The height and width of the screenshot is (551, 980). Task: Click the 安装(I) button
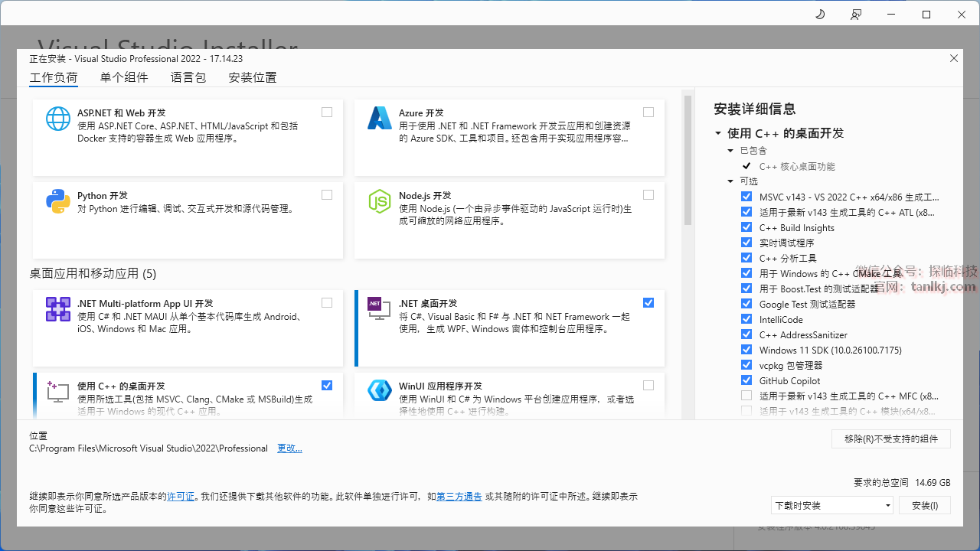[925, 505]
